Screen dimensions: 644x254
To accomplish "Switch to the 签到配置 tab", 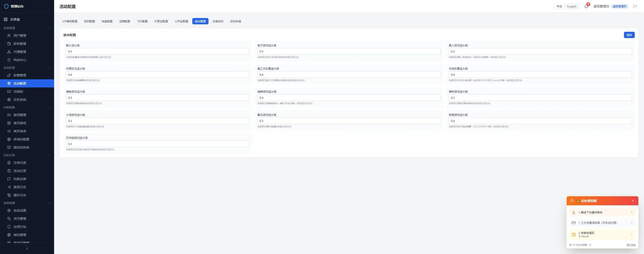I will coord(89,21).
